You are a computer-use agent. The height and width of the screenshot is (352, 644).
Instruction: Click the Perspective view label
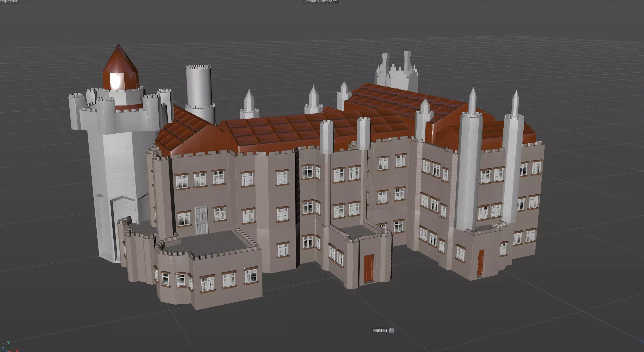(9, 1)
